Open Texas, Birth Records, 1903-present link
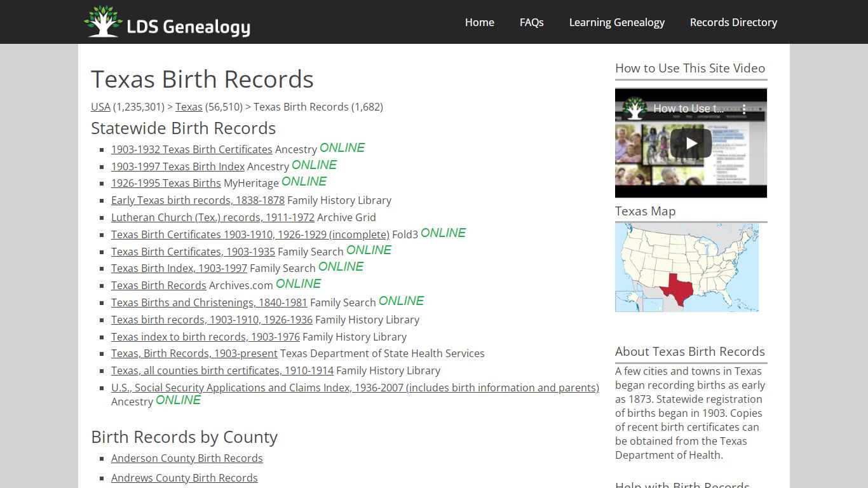Viewport: 868px width, 488px height. tap(194, 353)
